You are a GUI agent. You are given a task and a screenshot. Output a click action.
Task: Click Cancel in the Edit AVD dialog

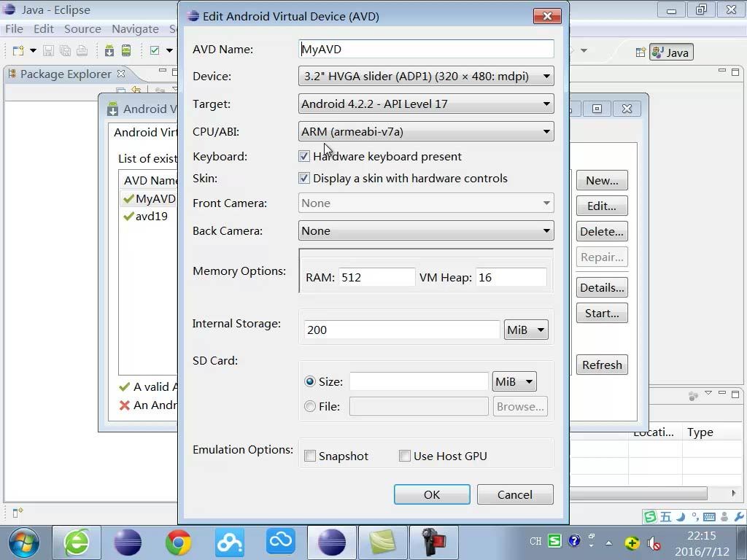point(515,494)
